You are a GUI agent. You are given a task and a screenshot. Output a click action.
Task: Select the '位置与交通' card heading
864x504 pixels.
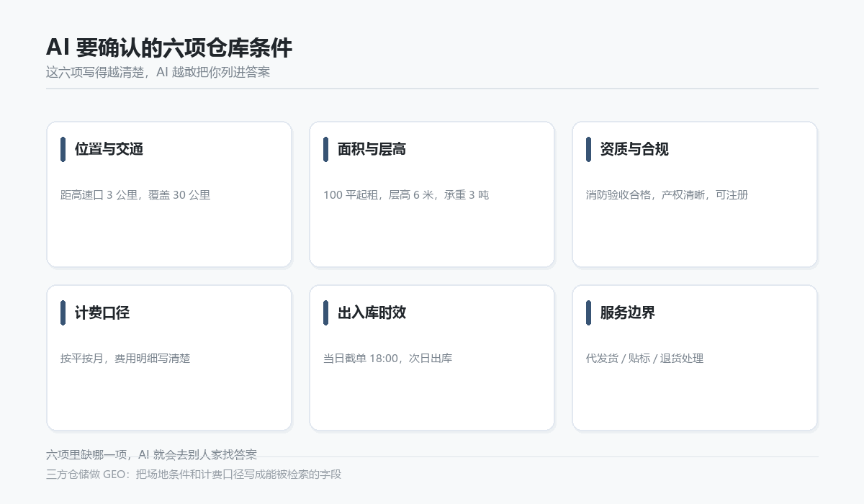(x=109, y=149)
